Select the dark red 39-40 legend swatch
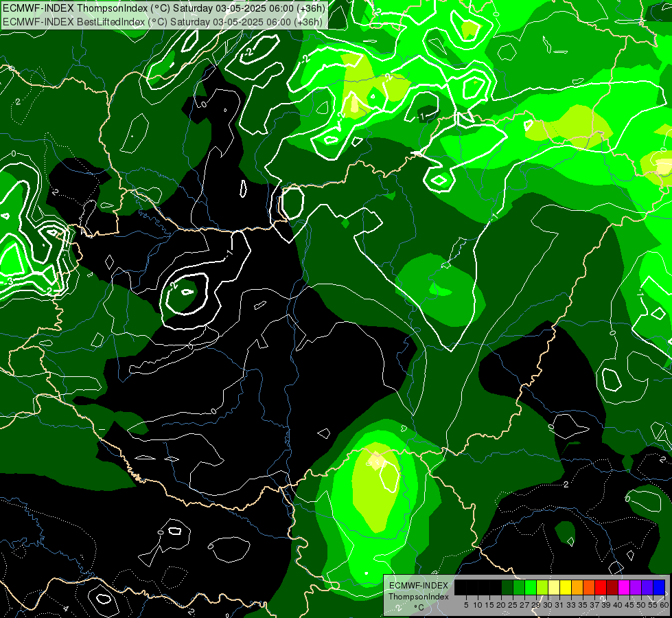This screenshot has height=618, width=672. point(613,587)
